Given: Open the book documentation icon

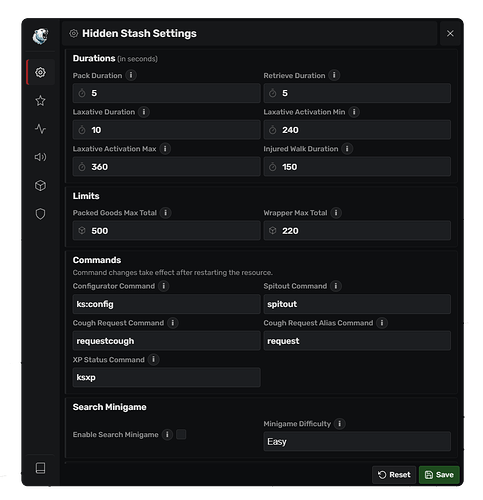Looking at the screenshot, I should pyautogui.click(x=40, y=468).
